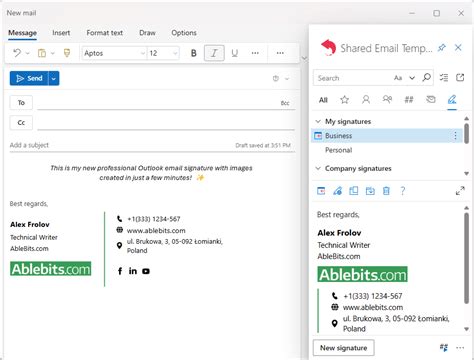Pin the Shared Email Templates pane

click(x=442, y=48)
